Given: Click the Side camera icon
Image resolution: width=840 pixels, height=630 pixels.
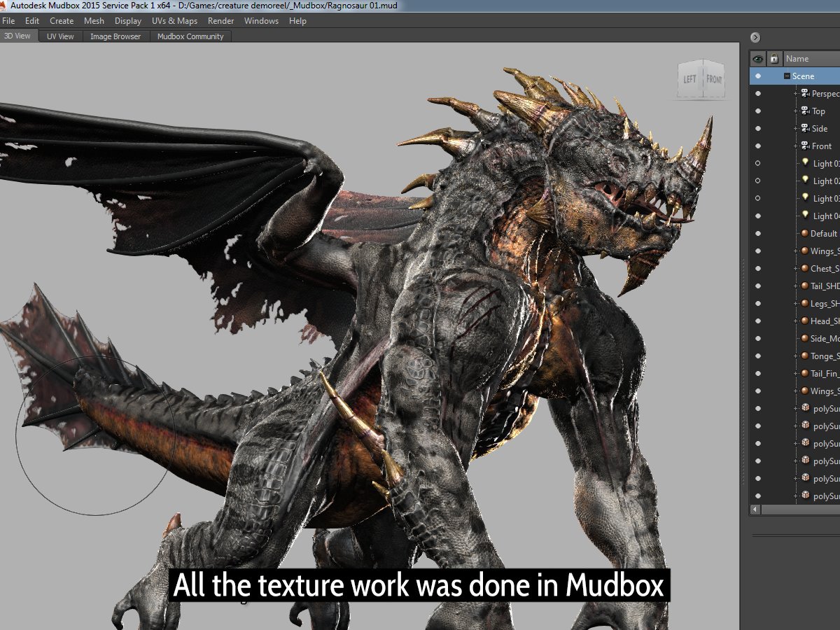Looking at the screenshot, I should [805, 128].
